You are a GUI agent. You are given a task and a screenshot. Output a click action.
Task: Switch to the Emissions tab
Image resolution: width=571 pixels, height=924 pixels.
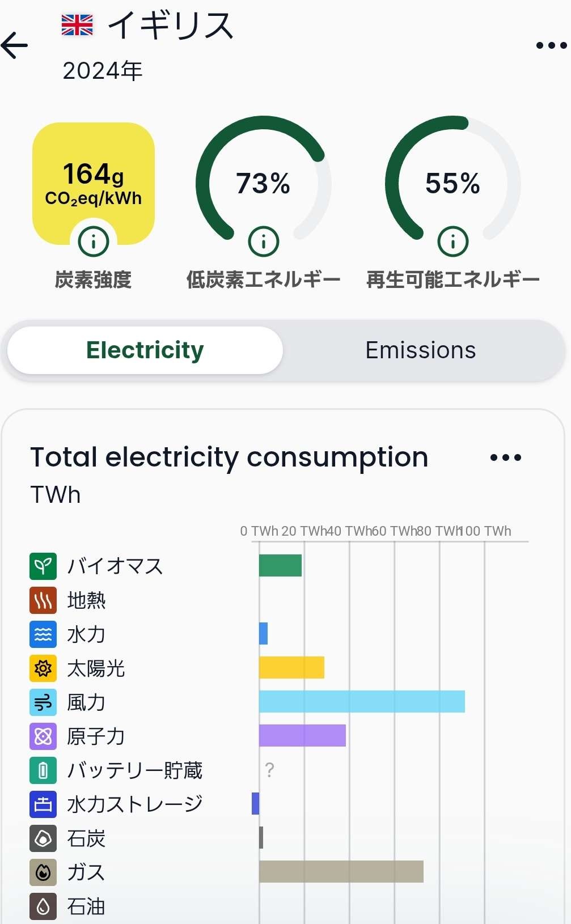click(x=421, y=350)
